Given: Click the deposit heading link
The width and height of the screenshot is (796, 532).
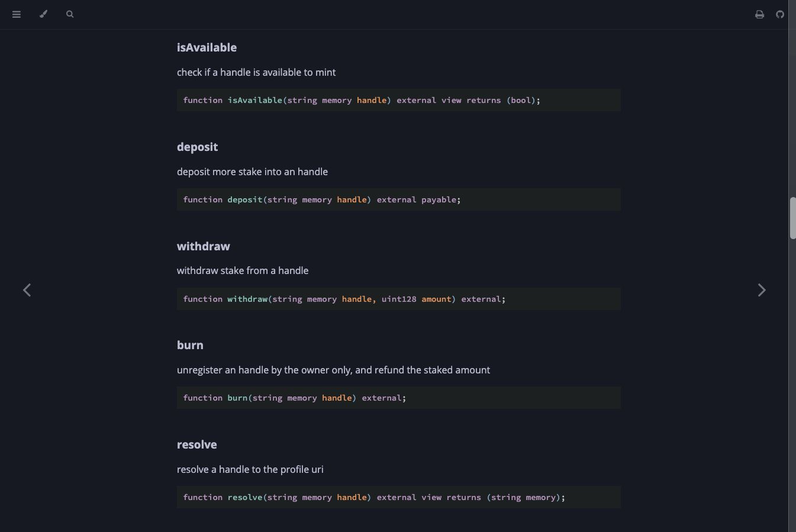Looking at the screenshot, I should pyautogui.click(x=197, y=147).
